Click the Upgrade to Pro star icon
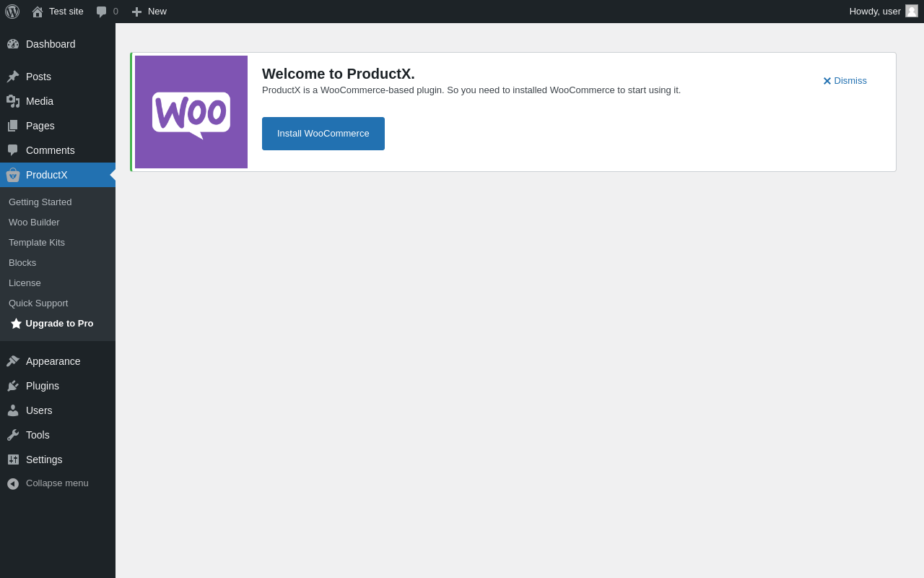 [16, 324]
